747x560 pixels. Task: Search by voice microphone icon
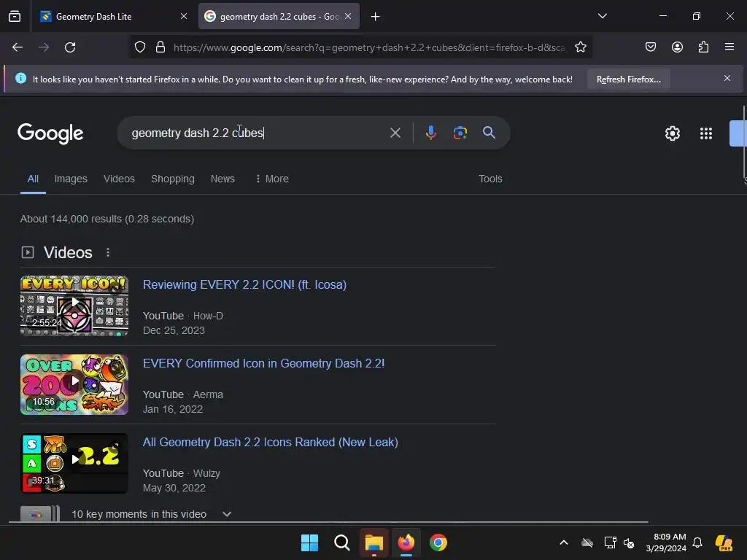(x=430, y=133)
